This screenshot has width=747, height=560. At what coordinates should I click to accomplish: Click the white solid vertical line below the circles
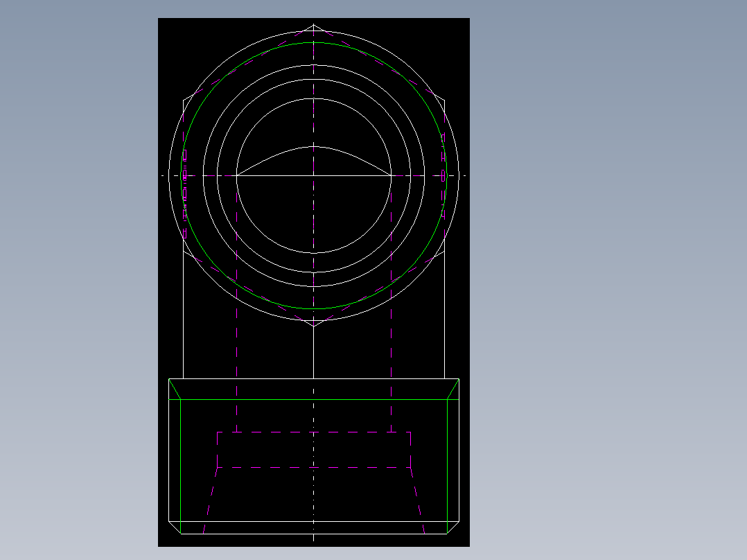(x=313, y=353)
